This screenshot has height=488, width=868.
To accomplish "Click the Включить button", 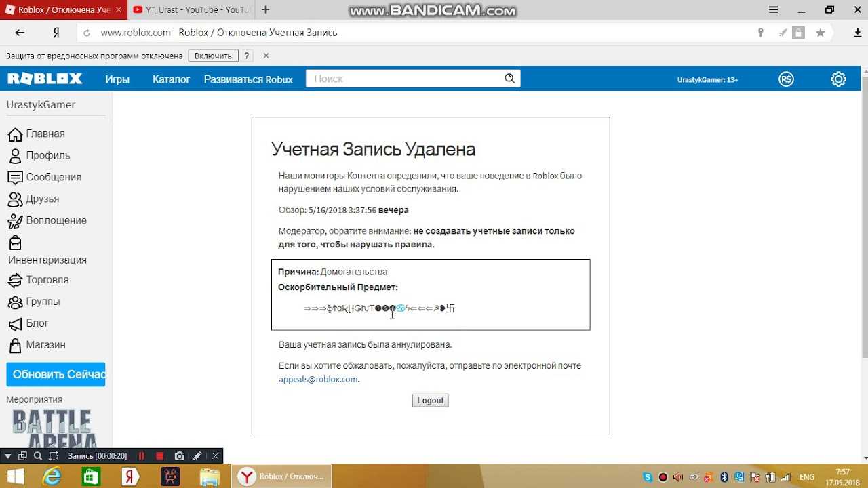I will point(213,56).
